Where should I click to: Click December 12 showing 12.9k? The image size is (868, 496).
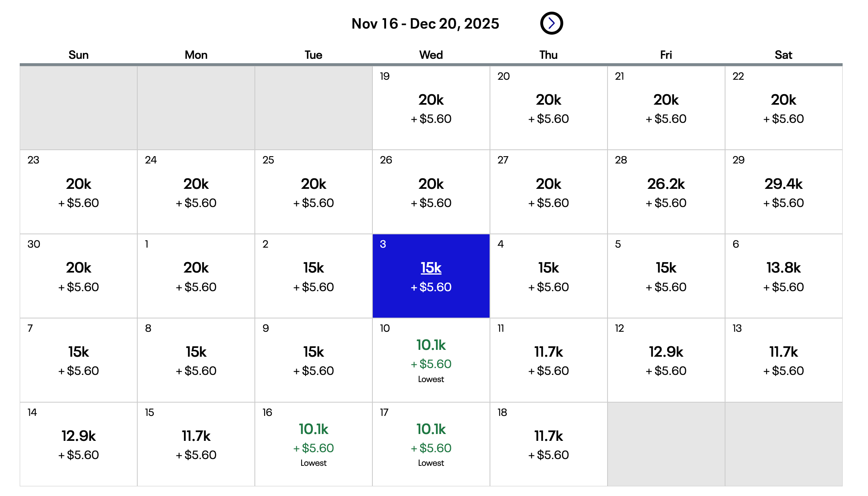click(665, 360)
